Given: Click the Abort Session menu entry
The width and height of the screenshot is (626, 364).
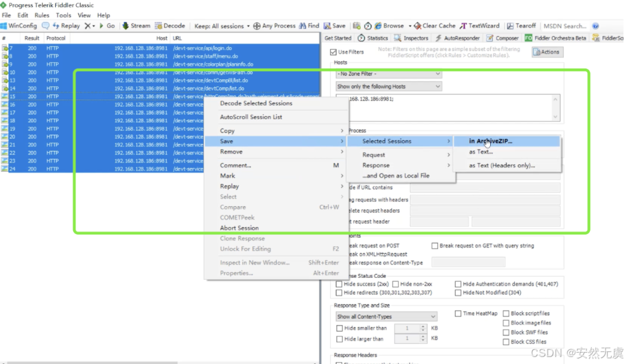Looking at the screenshot, I should click(x=276, y=228).
